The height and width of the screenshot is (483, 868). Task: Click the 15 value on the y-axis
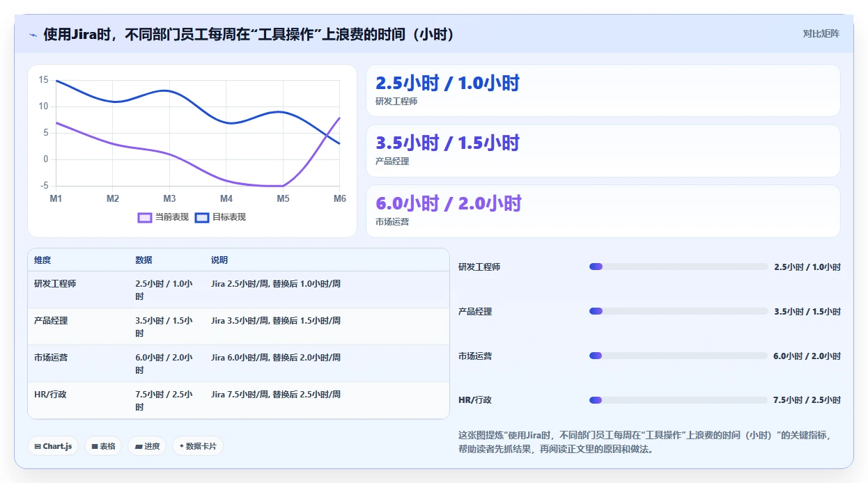tap(43, 80)
